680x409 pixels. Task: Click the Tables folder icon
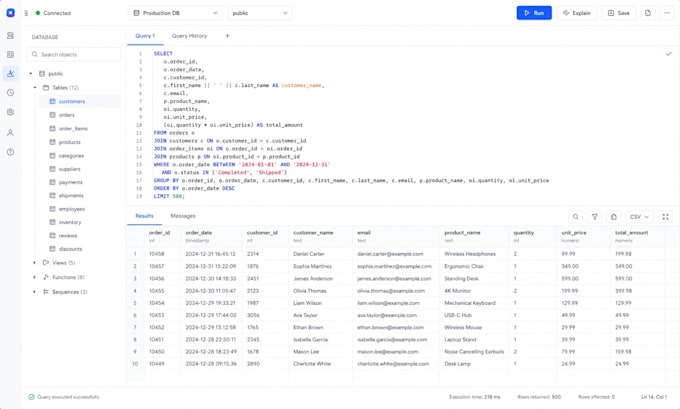46,88
